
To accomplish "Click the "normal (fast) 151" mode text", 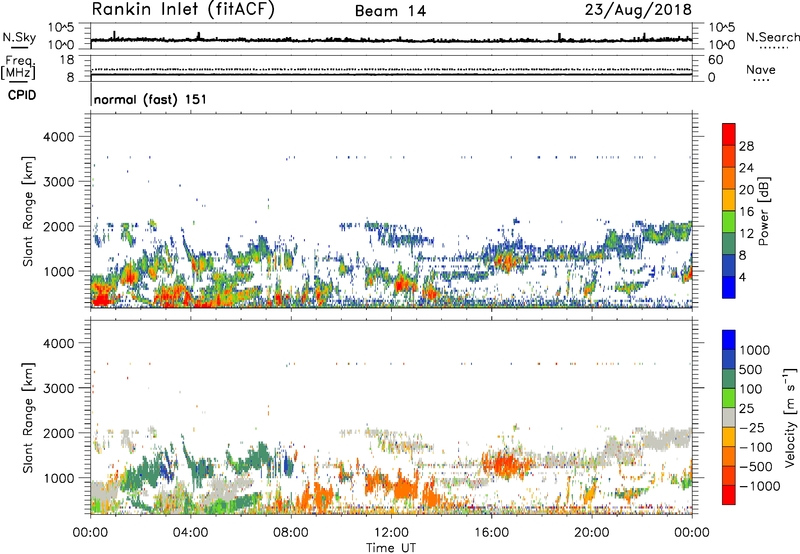I will [x=151, y=99].
